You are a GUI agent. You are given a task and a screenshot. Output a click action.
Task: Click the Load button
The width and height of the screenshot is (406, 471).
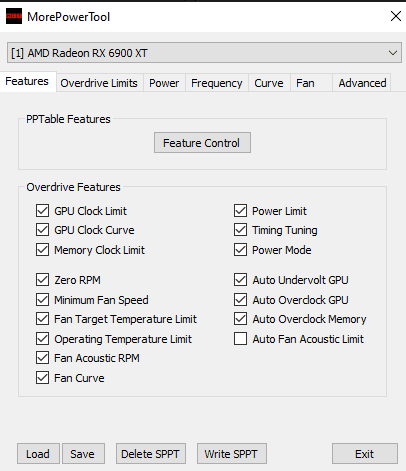click(x=38, y=454)
